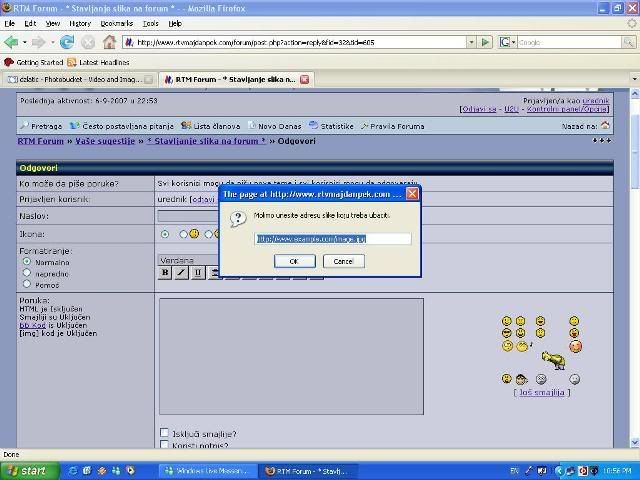Go to the Home page icon

[x=109, y=42]
